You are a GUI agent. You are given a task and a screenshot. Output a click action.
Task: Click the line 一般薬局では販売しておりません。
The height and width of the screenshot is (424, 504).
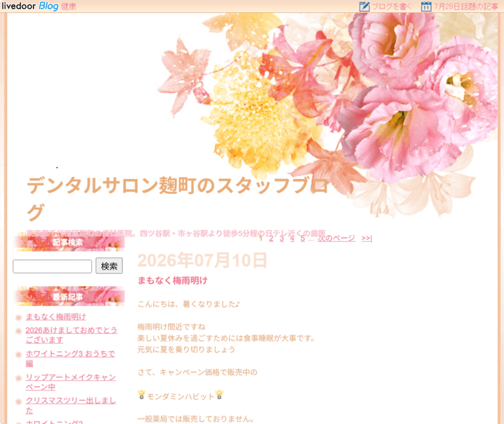pyautogui.click(x=196, y=419)
